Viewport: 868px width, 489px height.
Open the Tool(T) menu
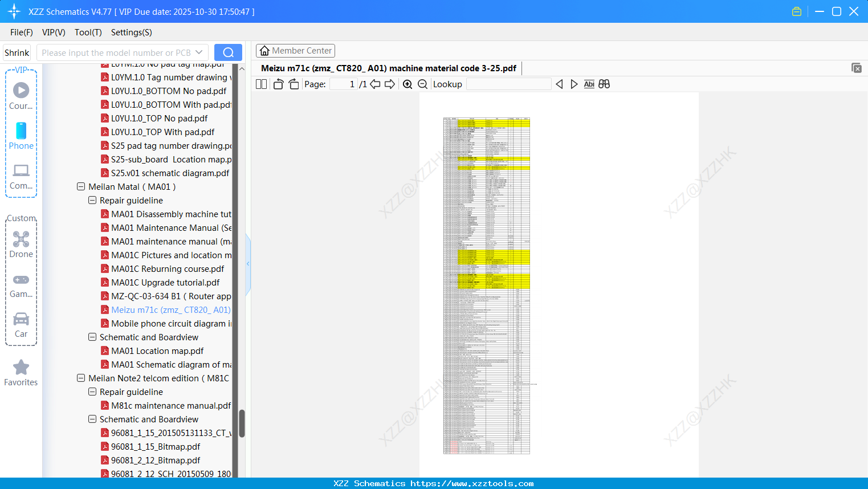(88, 32)
